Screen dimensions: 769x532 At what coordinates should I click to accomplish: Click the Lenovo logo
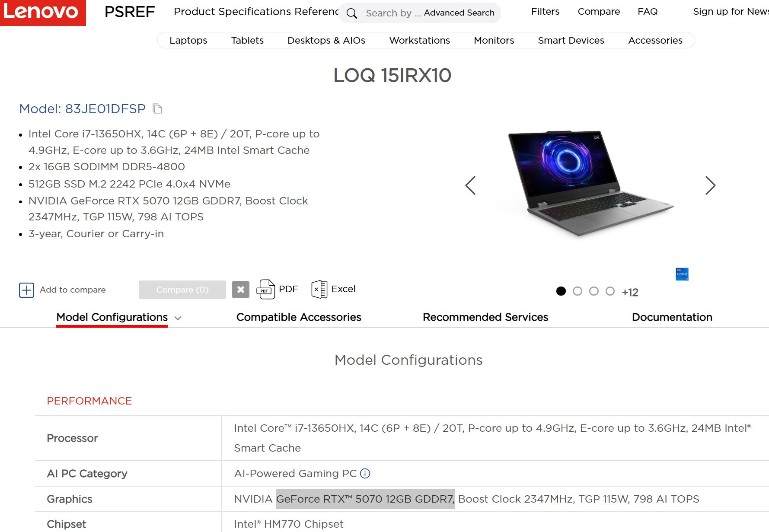pos(43,13)
